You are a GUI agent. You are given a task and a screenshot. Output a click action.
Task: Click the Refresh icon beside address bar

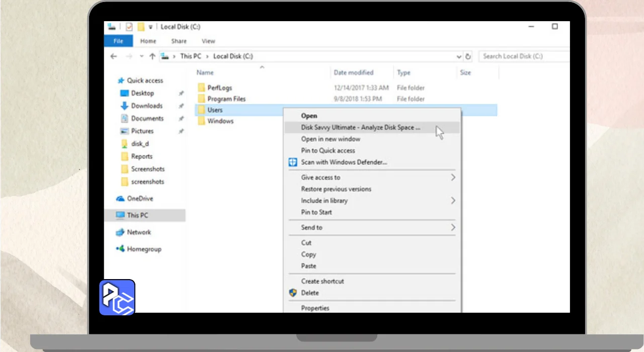coord(468,57)
